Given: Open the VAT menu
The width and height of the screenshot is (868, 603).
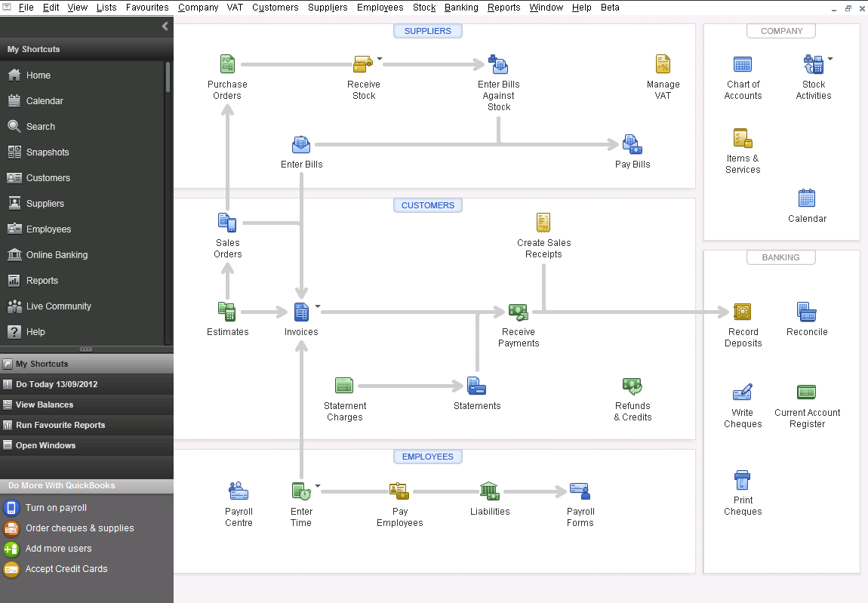Looking at the screenshot, I should (x=235, y=8).
